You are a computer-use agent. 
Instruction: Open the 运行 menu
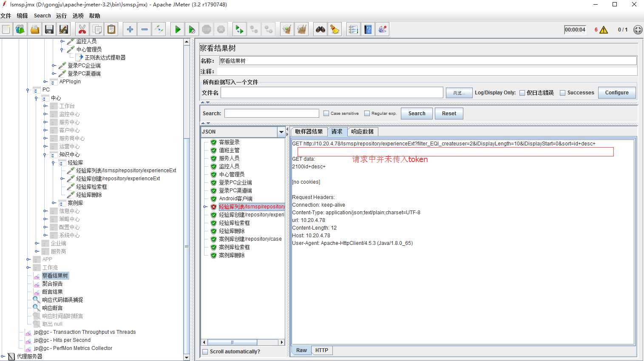[x=61, y=16]
